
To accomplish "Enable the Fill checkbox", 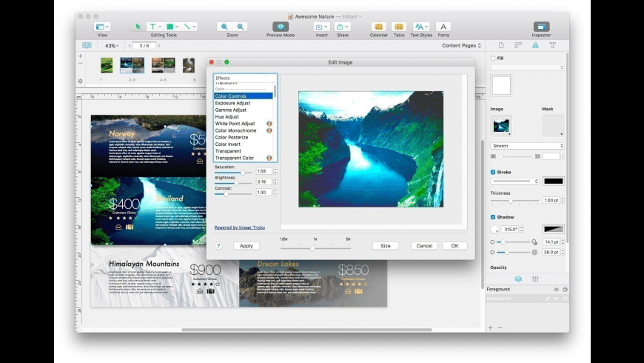I will click(x=493, y=59).
